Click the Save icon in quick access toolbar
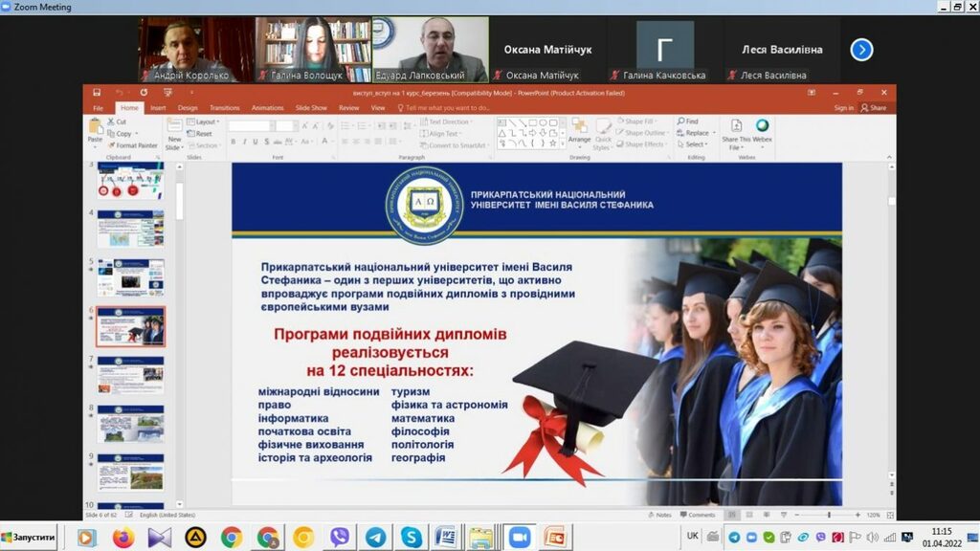This screenshot has height=551, width=980. pyautogui.click(x=98, y=93)
